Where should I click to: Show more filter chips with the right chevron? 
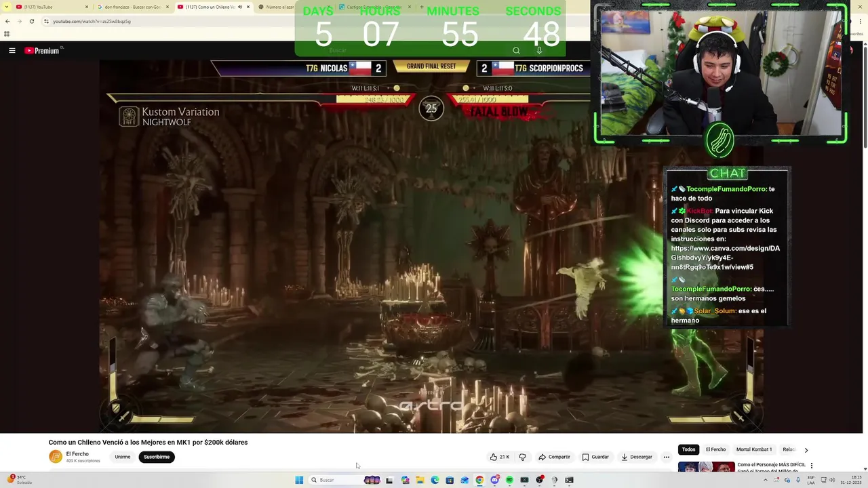pos(806,450)
